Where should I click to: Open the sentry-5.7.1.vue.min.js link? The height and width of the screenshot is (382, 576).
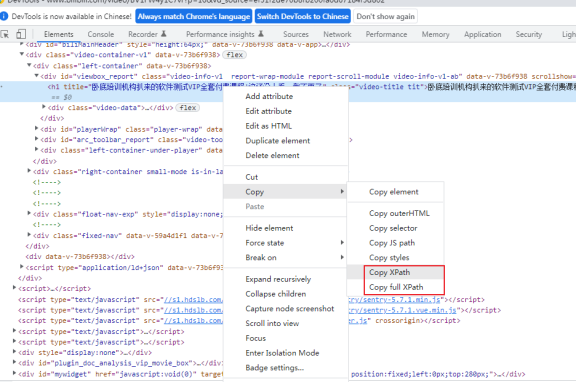tap(402, 310)
